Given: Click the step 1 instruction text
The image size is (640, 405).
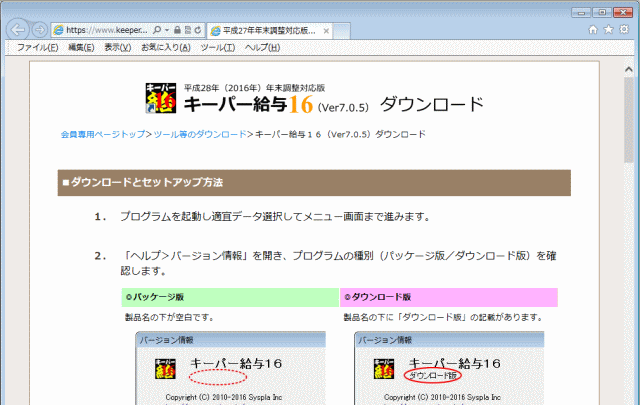Looking at the screenshot, I should click(276, 216).
